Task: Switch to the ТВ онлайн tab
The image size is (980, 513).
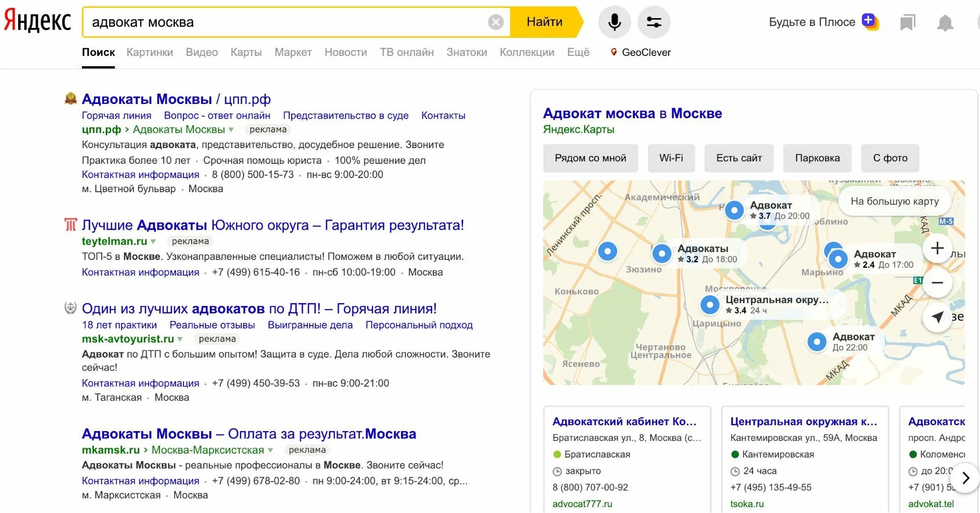Action: point(406,52)
